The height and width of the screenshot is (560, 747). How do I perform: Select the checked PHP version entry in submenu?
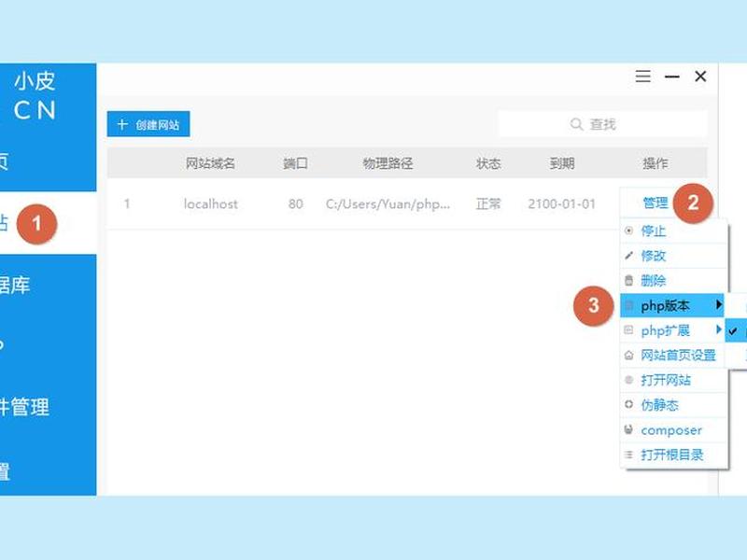(x=736, y=330)
